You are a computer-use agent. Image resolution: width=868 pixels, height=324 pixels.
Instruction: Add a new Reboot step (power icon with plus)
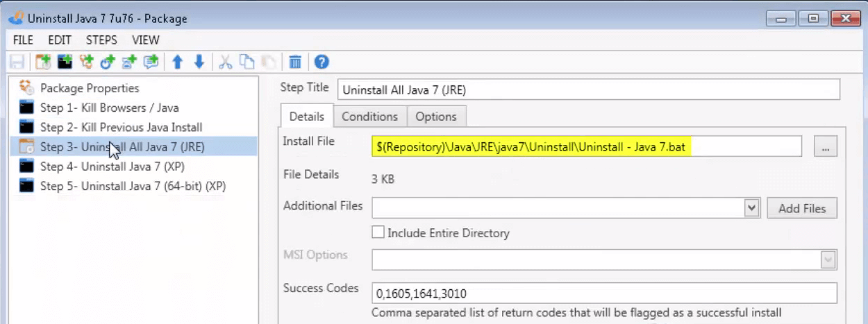(108, 62)
